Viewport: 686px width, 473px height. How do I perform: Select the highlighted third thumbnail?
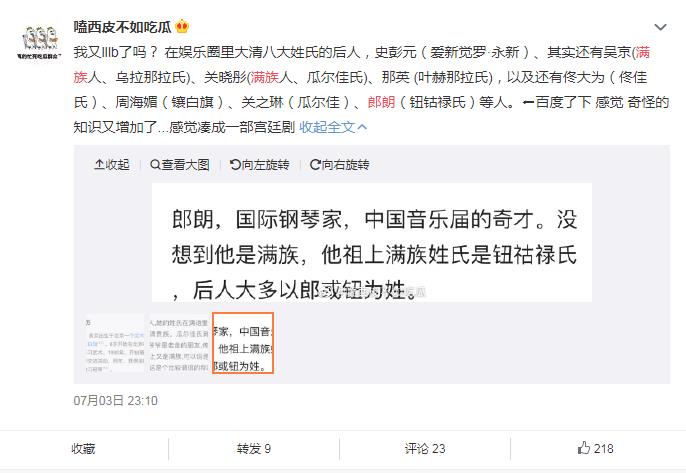243,343
